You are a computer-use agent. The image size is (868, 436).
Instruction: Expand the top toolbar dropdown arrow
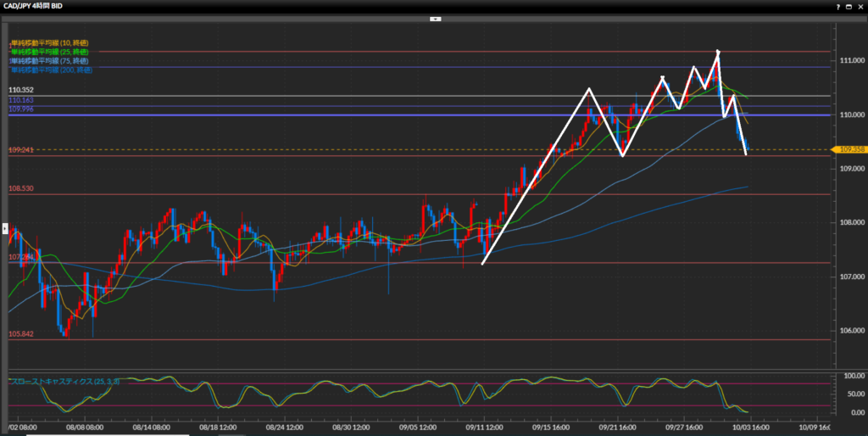click(435, 18)
